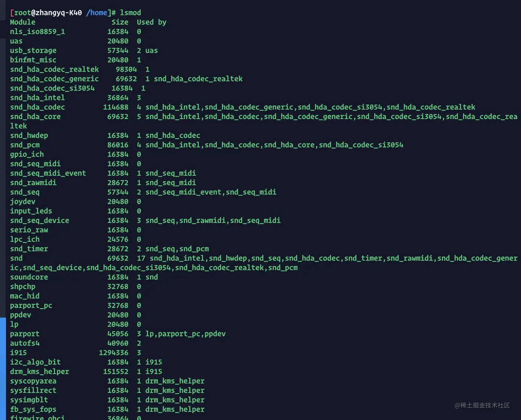This screenshot has width=521, height=420.
Task: Click the "Module" column header
Action: click(23, 22)
